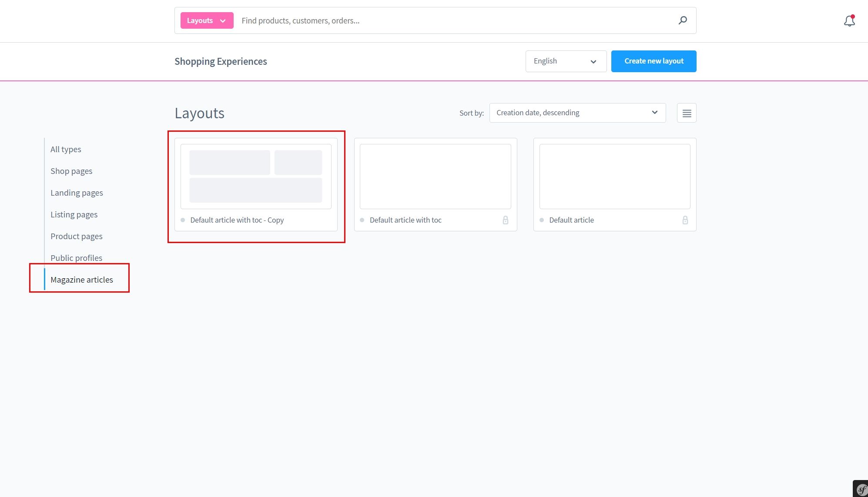Filter by Shop pages
The image size is (868, 497).
(71, 171)
